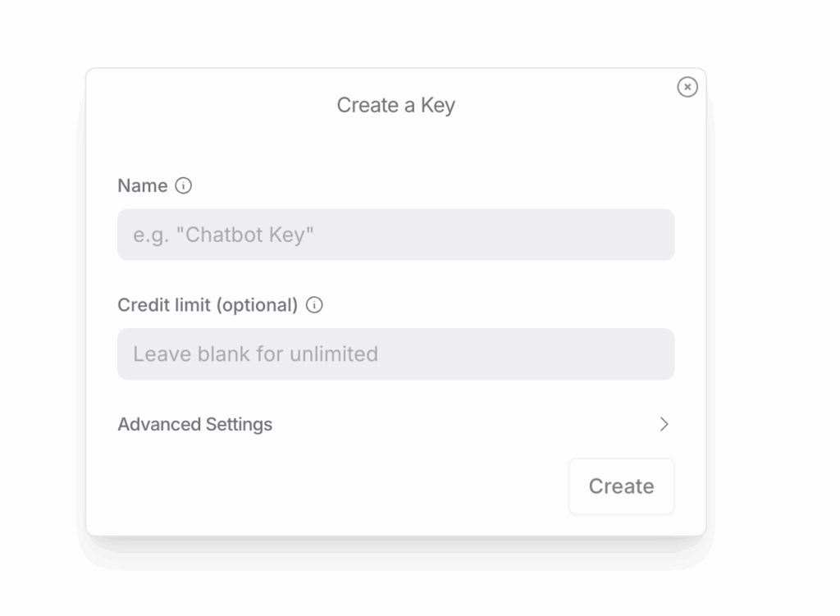The image size is (840, 616).
Task: Click the "Leave blank for unlimited" box
Action: [395, 354]
